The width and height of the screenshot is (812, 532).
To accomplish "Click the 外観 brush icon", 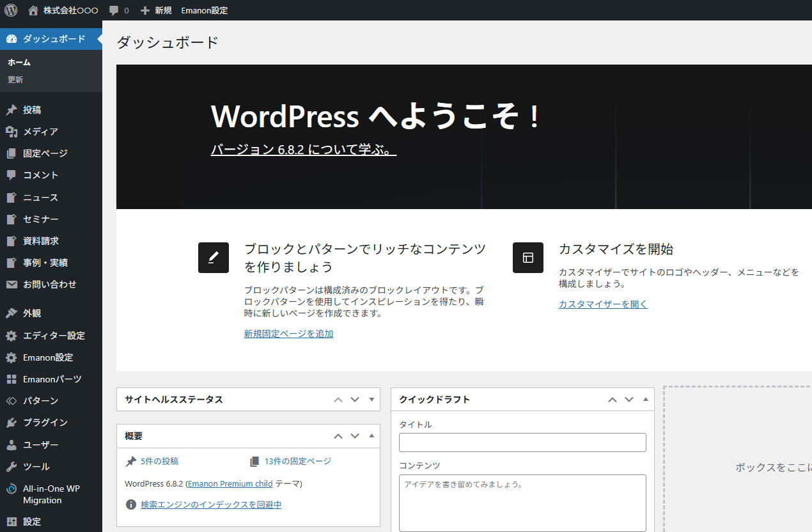I will pos(12,313).
